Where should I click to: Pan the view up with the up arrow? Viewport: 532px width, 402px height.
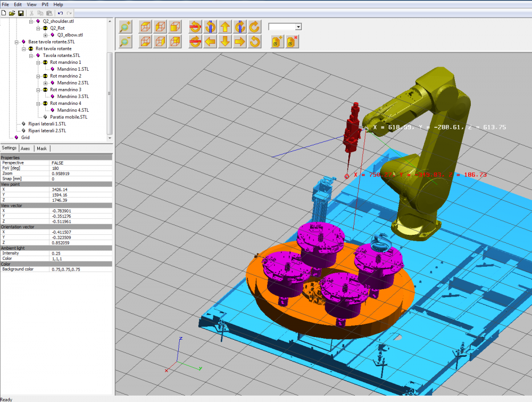225,27
